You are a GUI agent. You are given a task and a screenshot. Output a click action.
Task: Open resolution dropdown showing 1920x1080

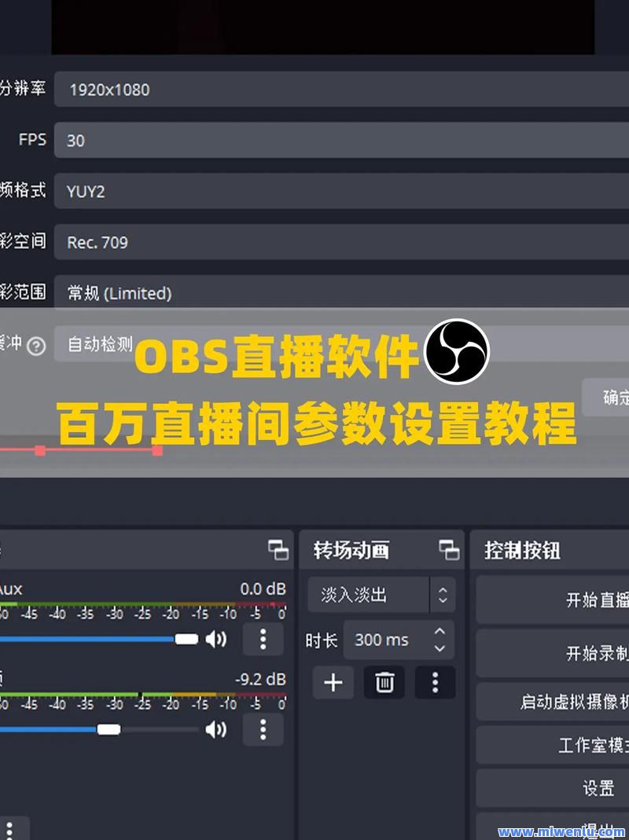(341, 90)
